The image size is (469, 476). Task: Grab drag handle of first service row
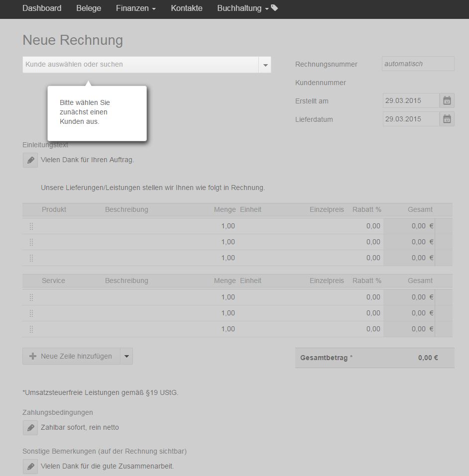[31, 297]
